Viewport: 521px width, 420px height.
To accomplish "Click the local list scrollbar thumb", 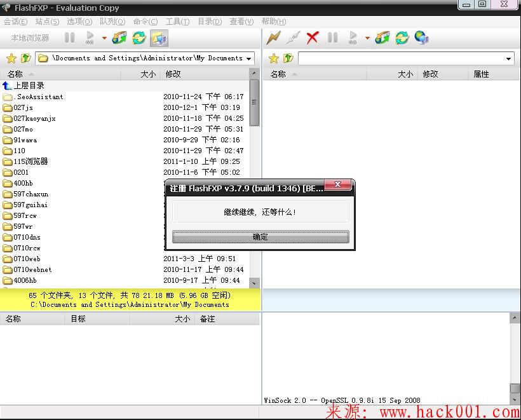I will click(254, 103).
